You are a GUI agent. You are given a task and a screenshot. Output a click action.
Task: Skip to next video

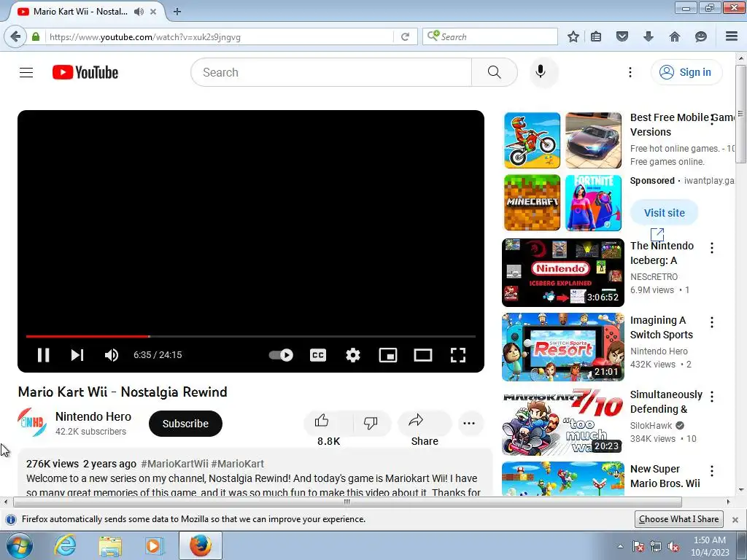[77, 355]
